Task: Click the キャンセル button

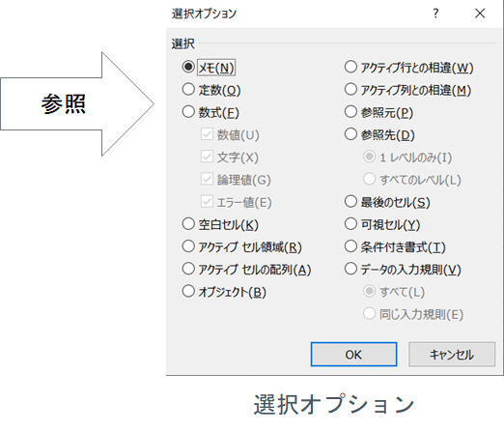Action: point(452,355)
